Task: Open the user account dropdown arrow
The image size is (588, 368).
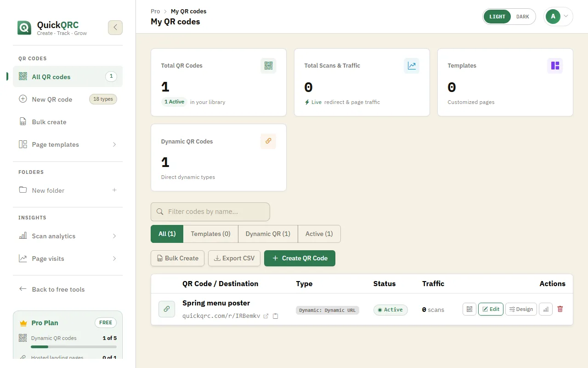Action: (566, 16)
